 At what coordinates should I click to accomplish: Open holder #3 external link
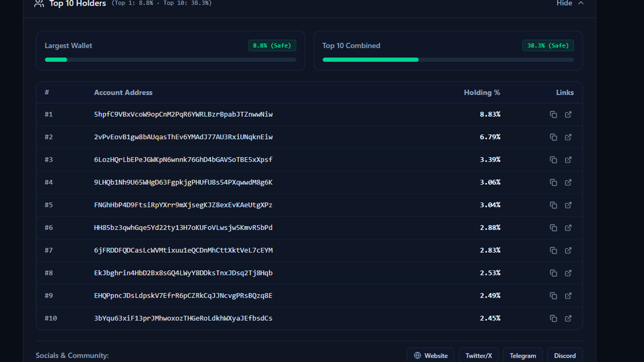[x=568, y=160]
